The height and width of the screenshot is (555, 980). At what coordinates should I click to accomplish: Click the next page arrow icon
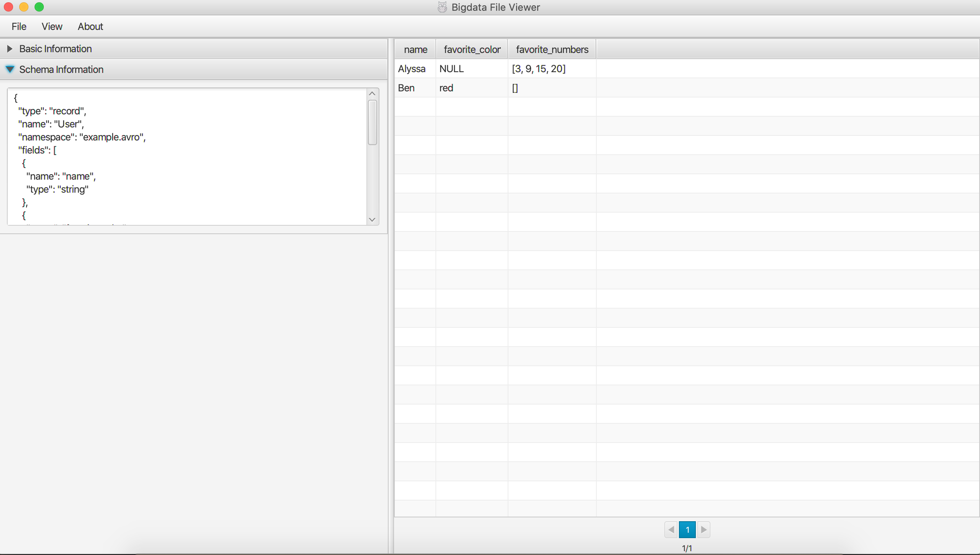tap(704, 530)
